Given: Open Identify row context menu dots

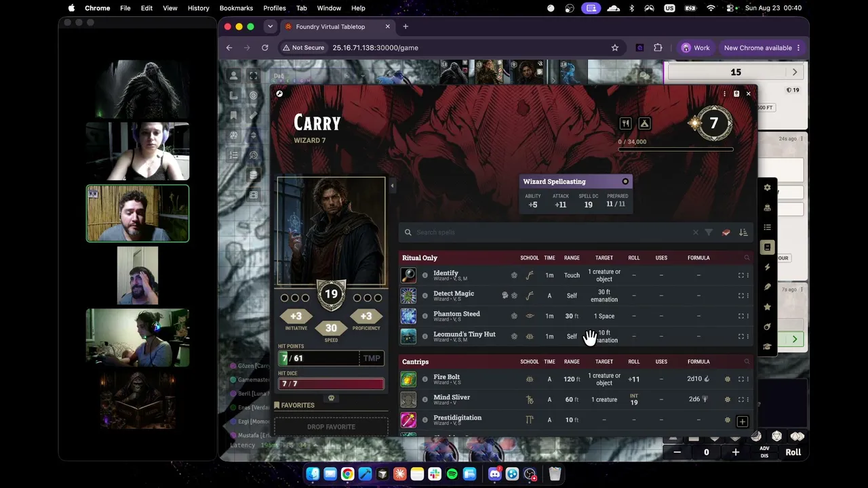Looking at the screenshot, I should click(748, 275).
